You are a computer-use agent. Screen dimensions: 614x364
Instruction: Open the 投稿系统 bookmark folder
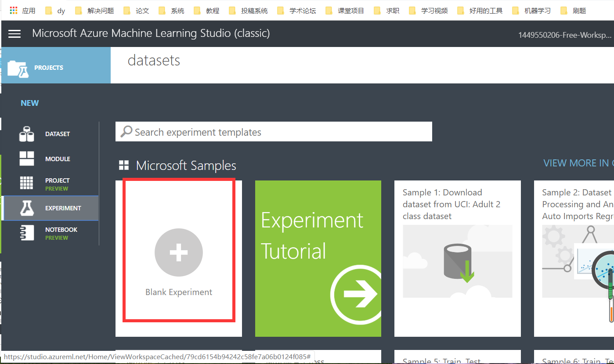[248, 11]
